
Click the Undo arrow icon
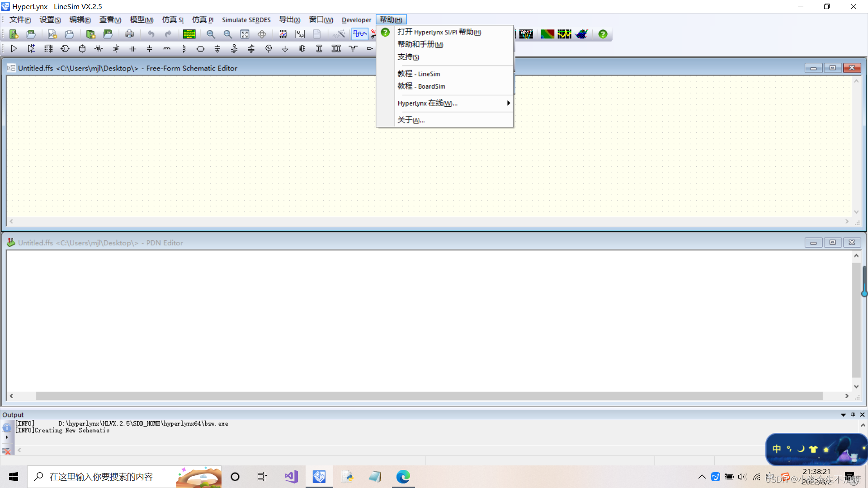pyautogui.click(x=151, y=34)
